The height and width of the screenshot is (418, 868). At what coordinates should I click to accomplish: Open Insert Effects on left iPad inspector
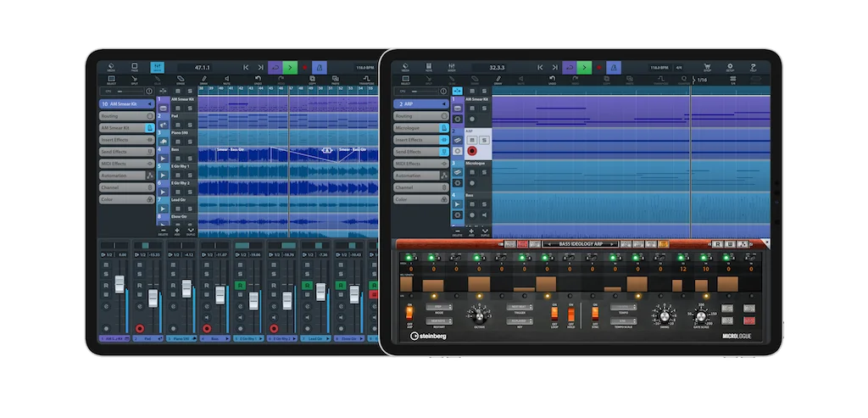click(x=127, y=140)
